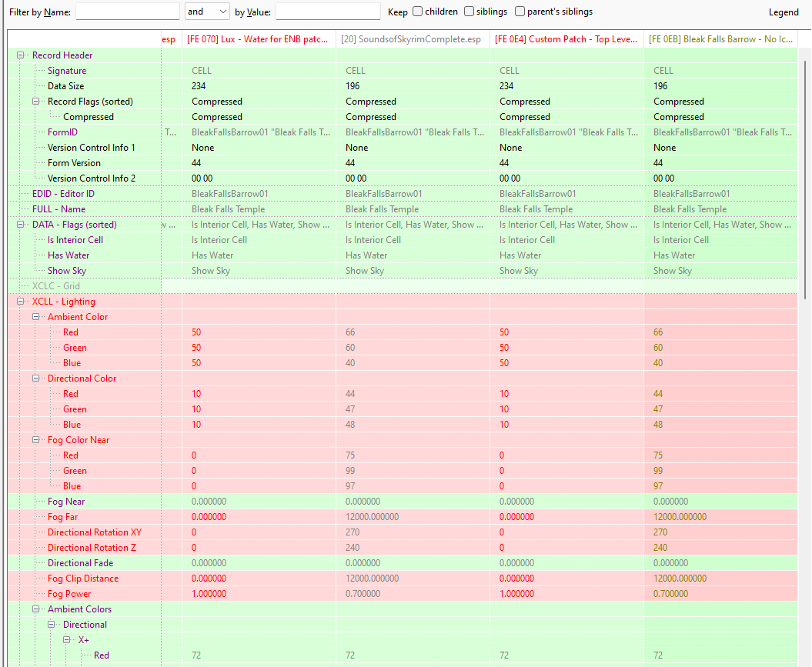
Task: Collapse the Directional Color node
Action: (35, 379)
